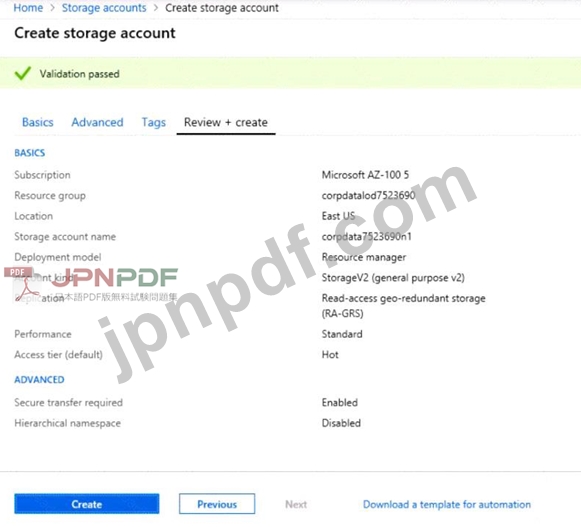Go to Home breadcrumb link
581x527 pixels.
tap(28, 8)
